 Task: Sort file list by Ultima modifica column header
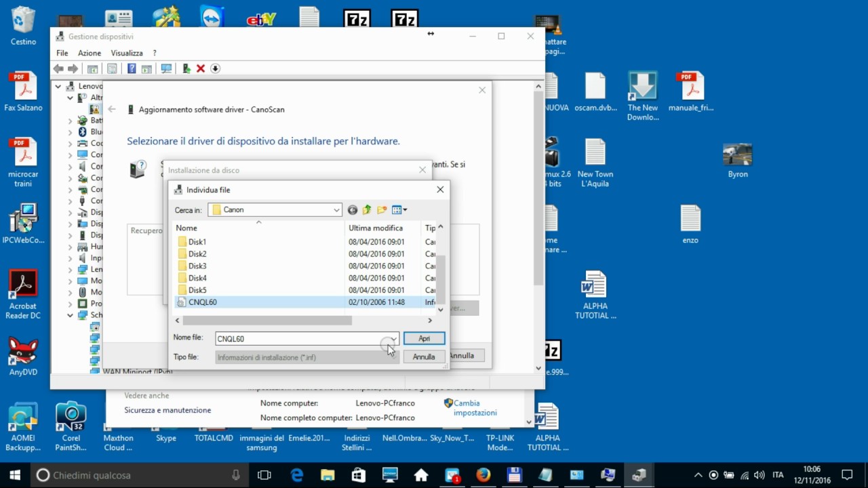point(382,228)
